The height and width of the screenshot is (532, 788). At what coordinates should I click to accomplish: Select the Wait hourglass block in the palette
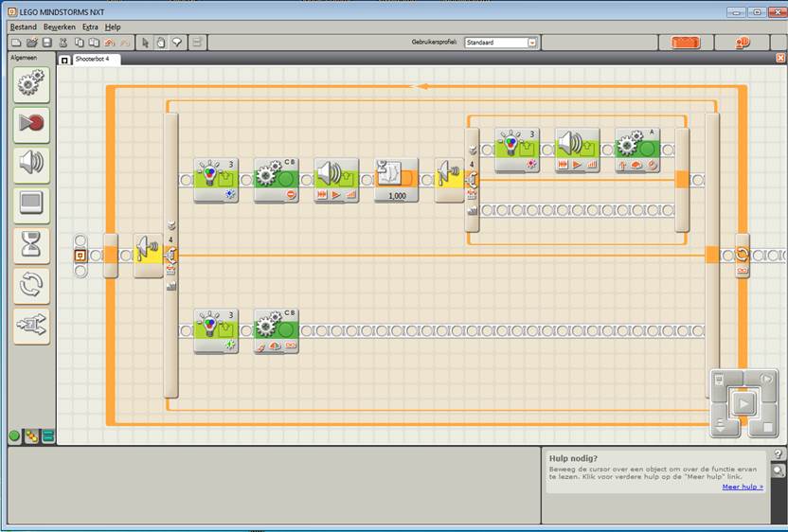pos(31,245)
